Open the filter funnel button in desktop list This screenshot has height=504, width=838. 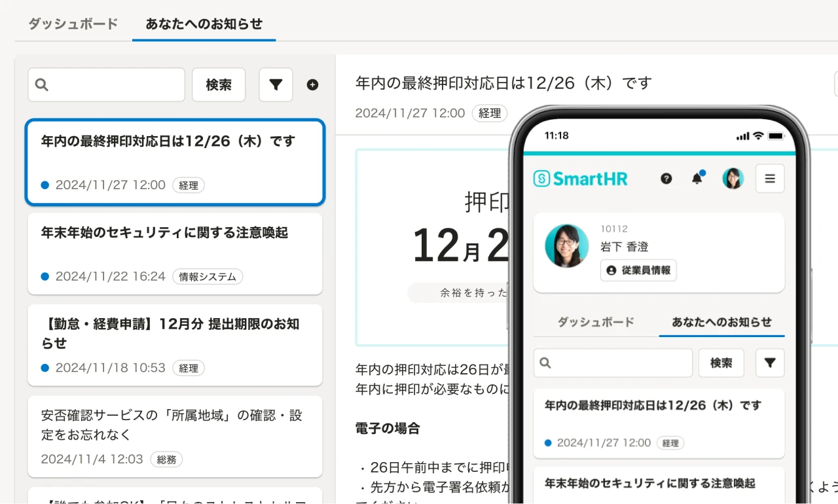tap(276, 84)
